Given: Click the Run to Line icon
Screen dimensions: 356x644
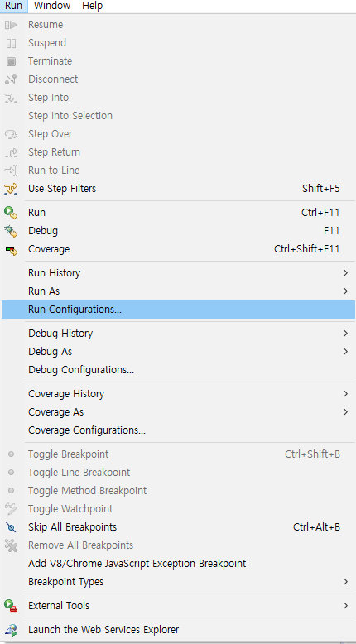Looking at the screenshot, I should (11, 171).
